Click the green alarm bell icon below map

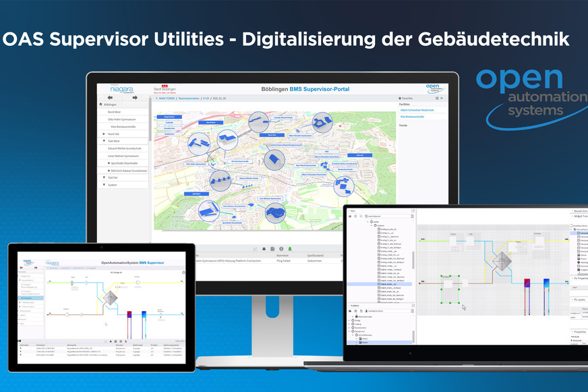coord(291,249)
